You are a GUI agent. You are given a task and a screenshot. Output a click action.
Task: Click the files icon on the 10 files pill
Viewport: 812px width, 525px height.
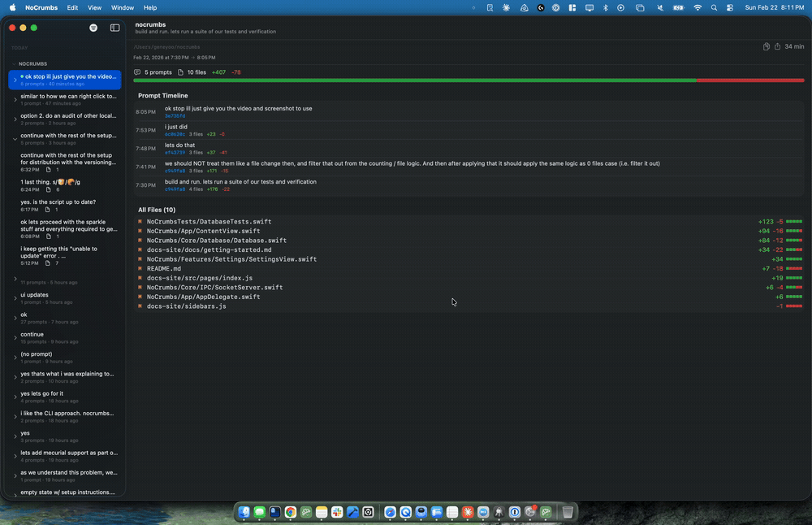point(181,72)
